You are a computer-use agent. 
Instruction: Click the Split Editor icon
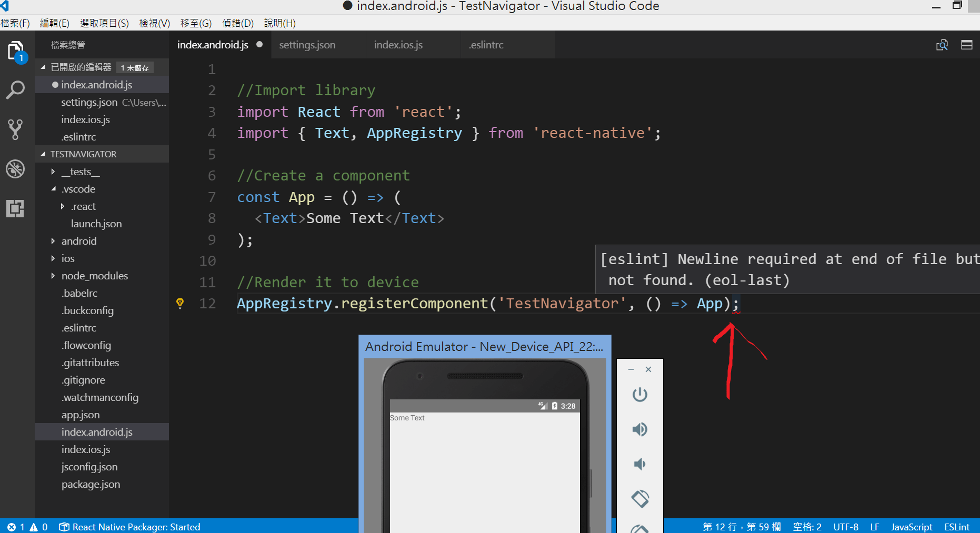[966, 45]
